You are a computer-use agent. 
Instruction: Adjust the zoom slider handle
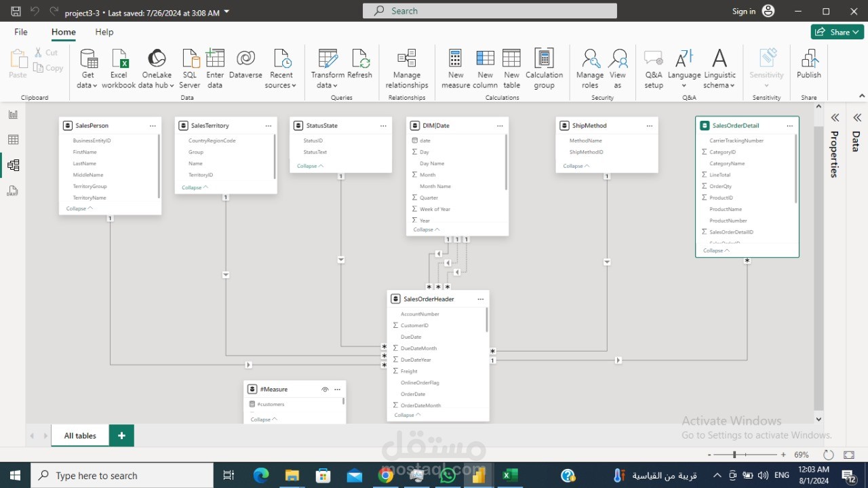pyautogui.click(x=734, y=455)
